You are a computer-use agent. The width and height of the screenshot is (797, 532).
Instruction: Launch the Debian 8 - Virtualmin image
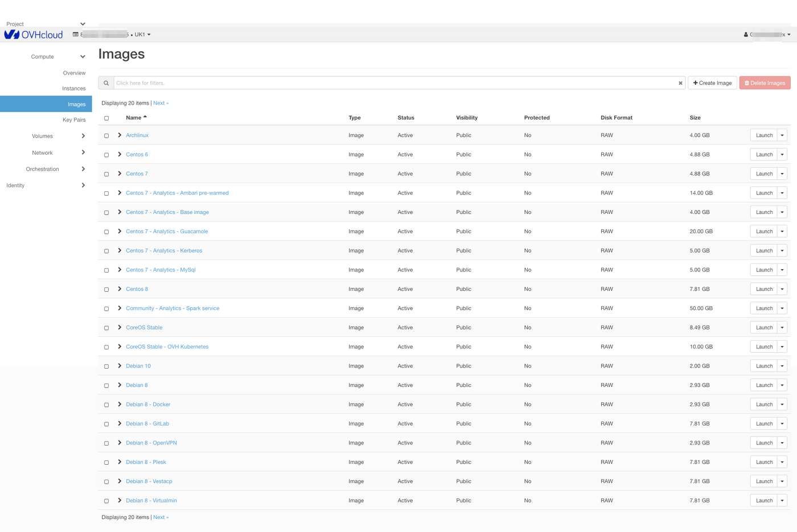(x=763, y=501)
